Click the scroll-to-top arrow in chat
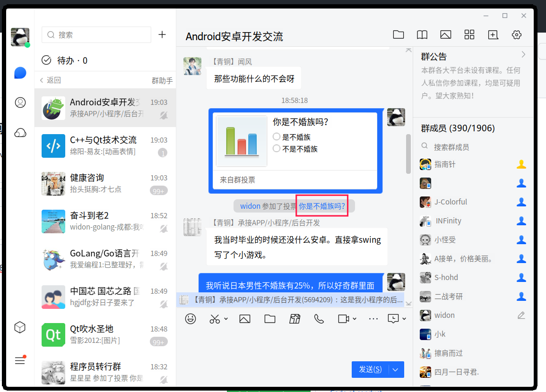 click(408, 51)
